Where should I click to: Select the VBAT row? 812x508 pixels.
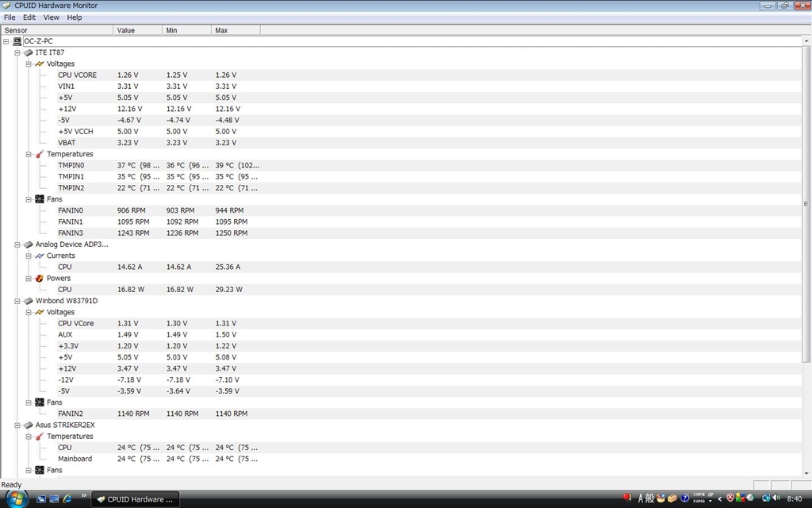click(429, 143)
